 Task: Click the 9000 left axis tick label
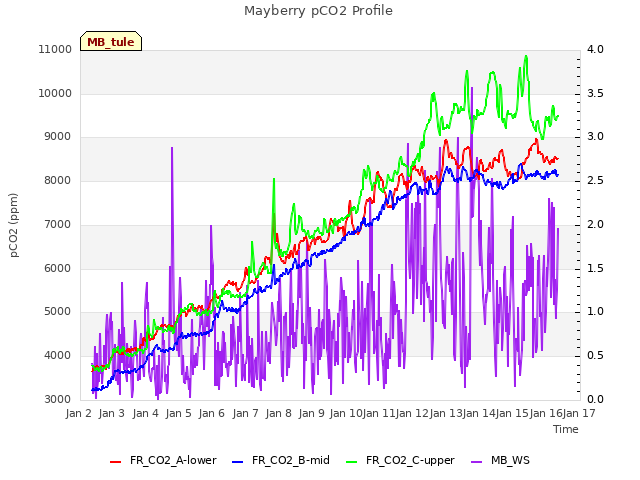pos(58,137)
